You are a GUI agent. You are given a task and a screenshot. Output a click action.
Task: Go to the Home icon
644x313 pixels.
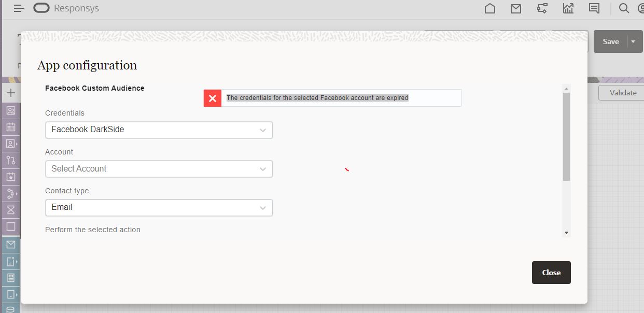click(x=489, y=8)
